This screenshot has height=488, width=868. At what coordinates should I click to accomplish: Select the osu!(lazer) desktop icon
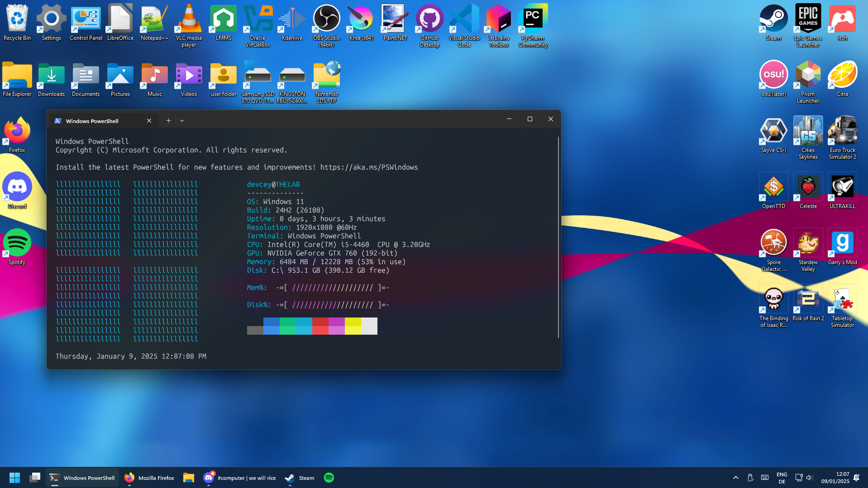point(773,79)
